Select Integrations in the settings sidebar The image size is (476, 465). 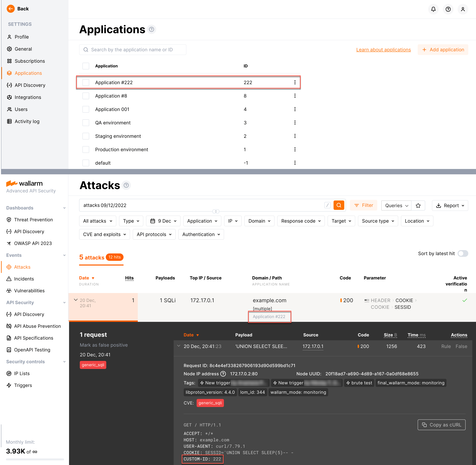click(x=28, y=97)
